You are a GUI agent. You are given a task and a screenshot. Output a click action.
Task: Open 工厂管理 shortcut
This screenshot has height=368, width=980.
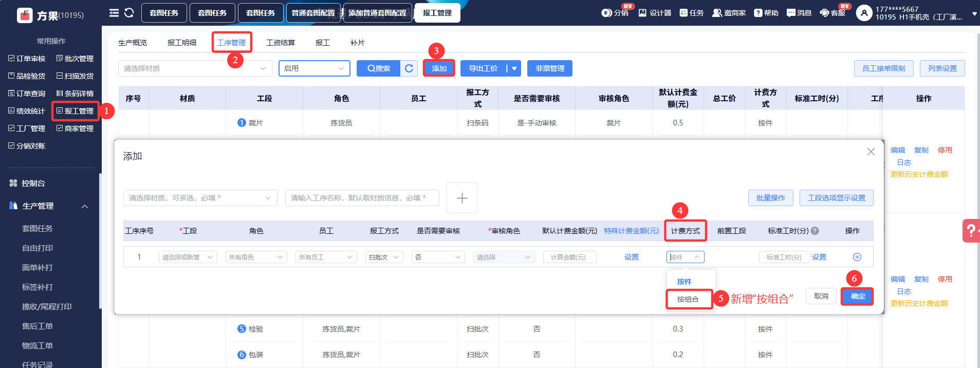tap(27, 128)
